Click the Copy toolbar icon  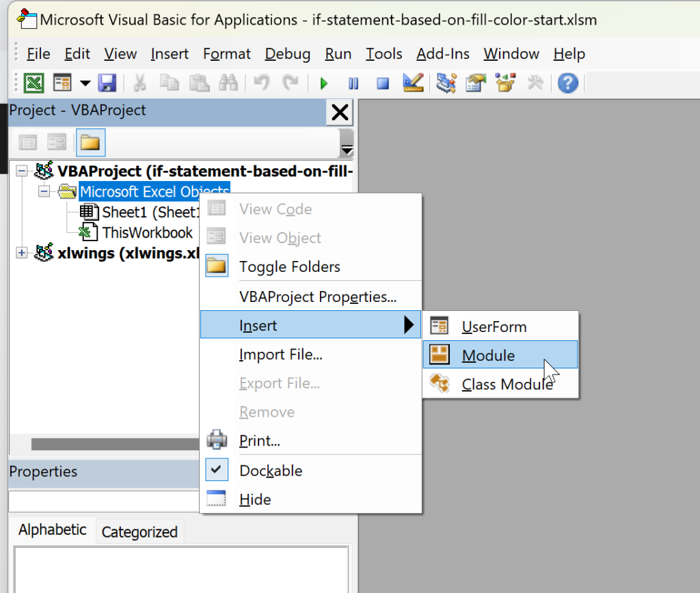tap(170, 83)
